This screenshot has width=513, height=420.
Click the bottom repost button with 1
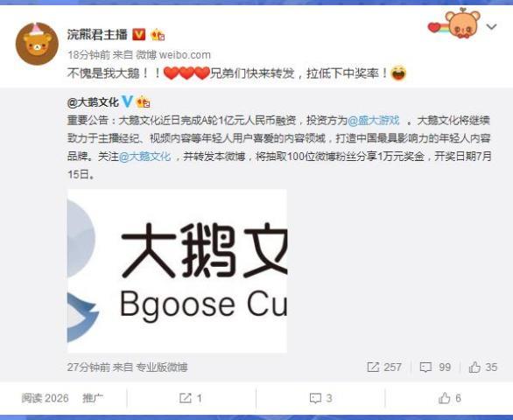click(x=191, y=398)
